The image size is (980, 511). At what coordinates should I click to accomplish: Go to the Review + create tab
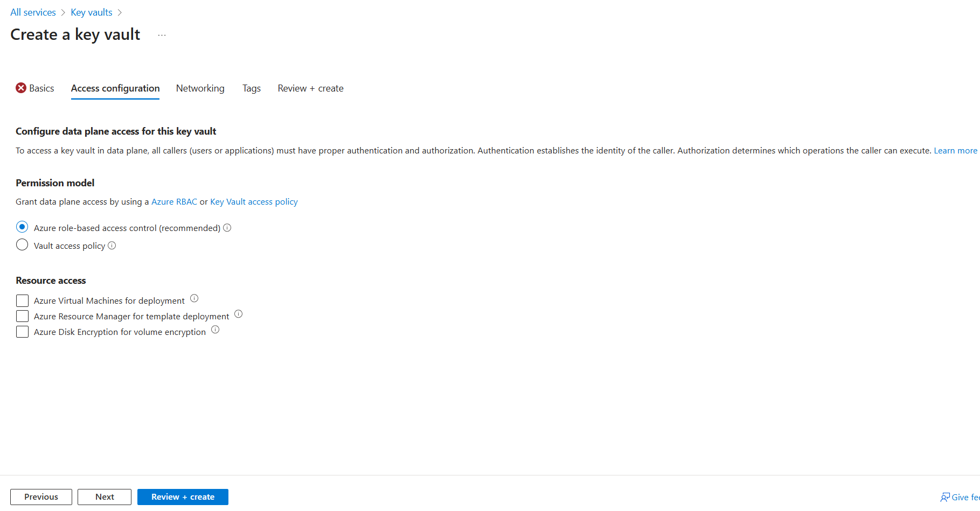(310, 88)
